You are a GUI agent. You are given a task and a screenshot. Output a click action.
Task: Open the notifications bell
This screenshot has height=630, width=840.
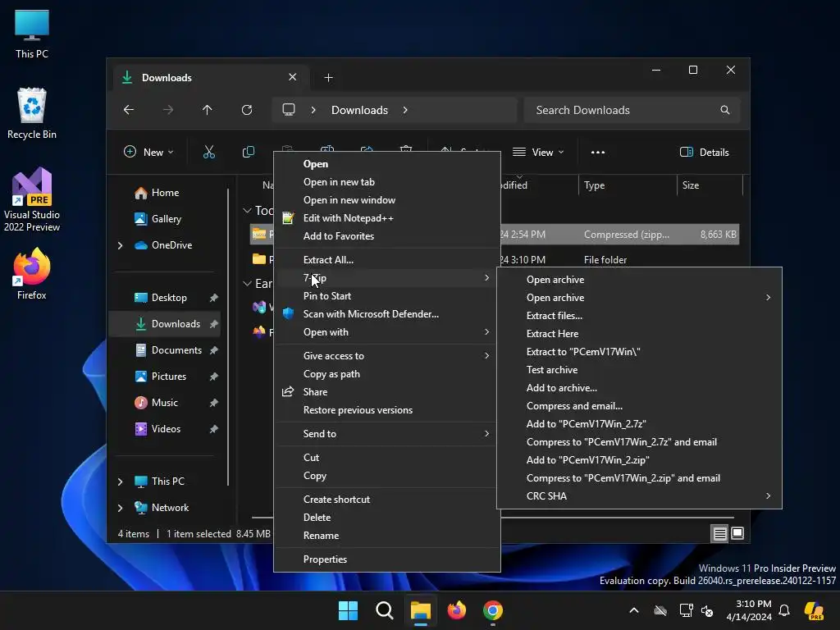pos(784,610)
